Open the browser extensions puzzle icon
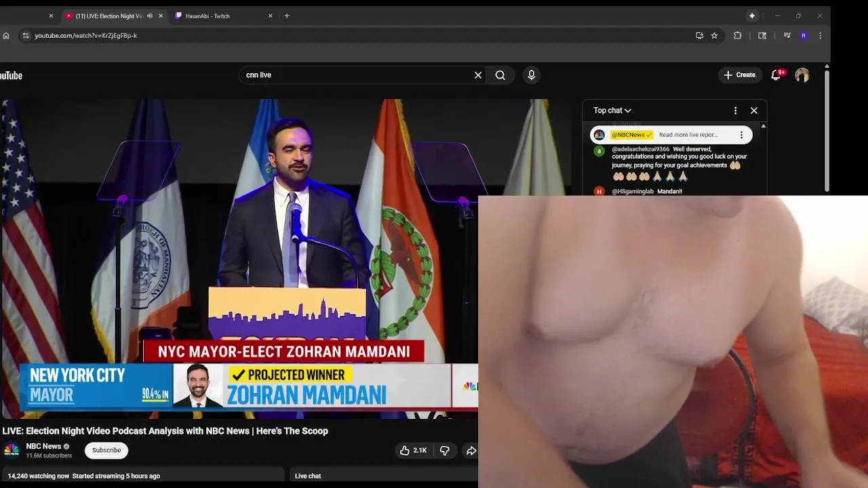Screen dimensions: 868x488 [738, 35]
